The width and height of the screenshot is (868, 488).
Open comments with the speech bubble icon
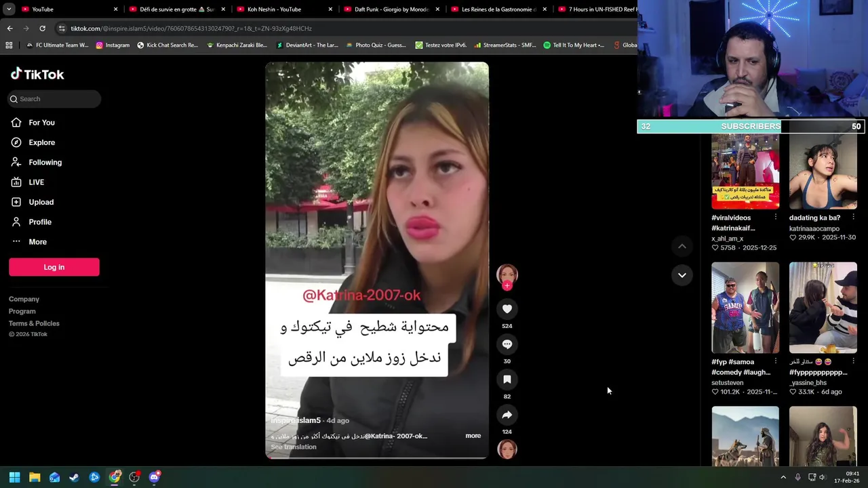tap(507, 344)
